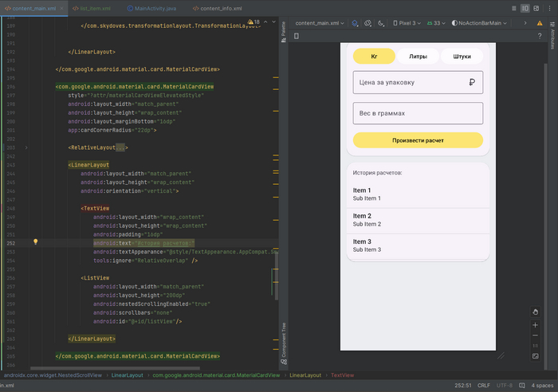
Task: Click the zoom-to-fit screen icon
Action: (x=536, y=355)
